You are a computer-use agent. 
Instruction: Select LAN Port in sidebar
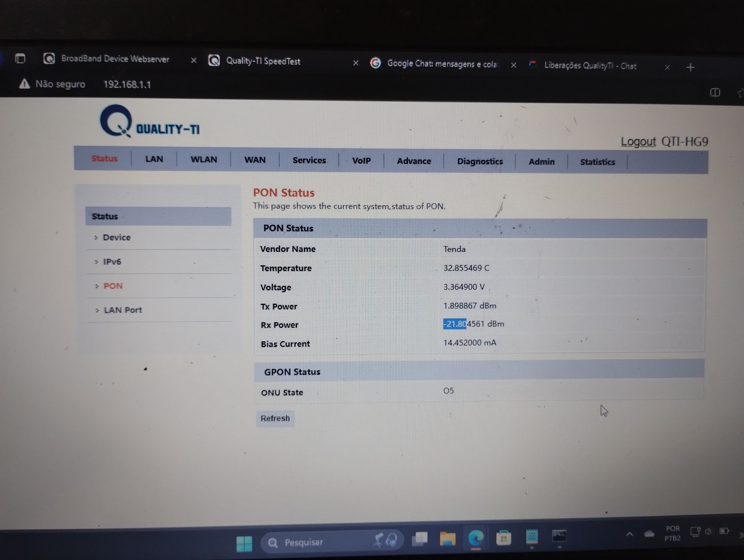point(123,310)
